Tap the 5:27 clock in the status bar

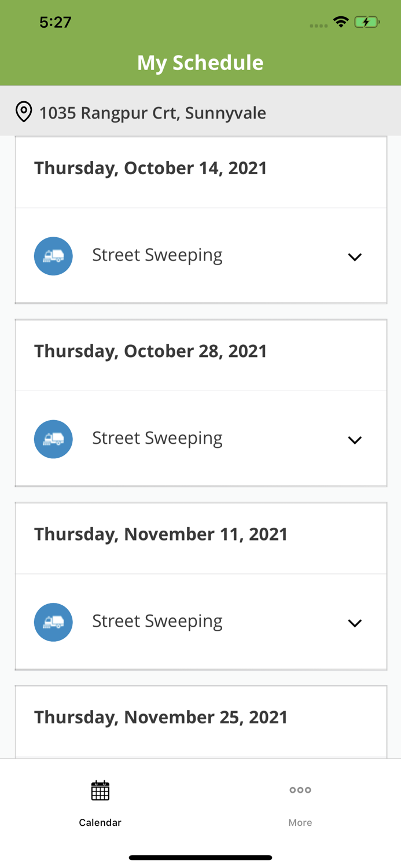tap(56, 21)
